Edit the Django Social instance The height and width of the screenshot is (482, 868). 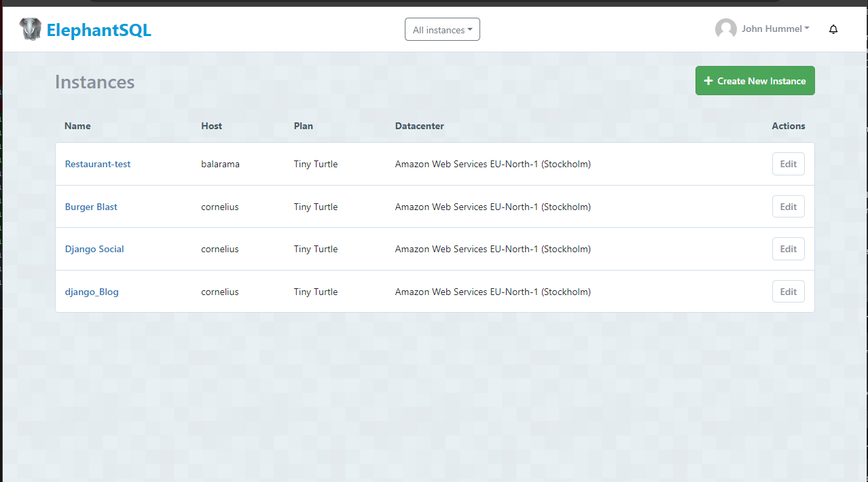point(788,249)
